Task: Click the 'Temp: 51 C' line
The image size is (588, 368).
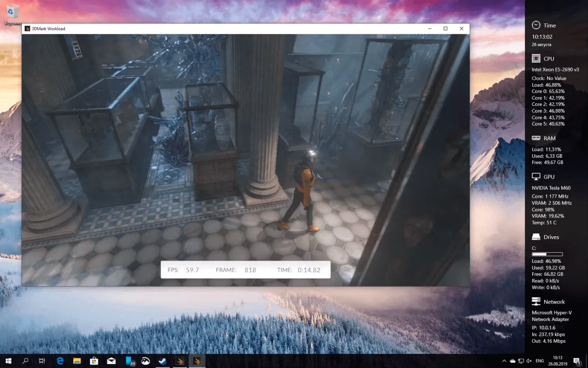Action: click(x=544, y=222)
